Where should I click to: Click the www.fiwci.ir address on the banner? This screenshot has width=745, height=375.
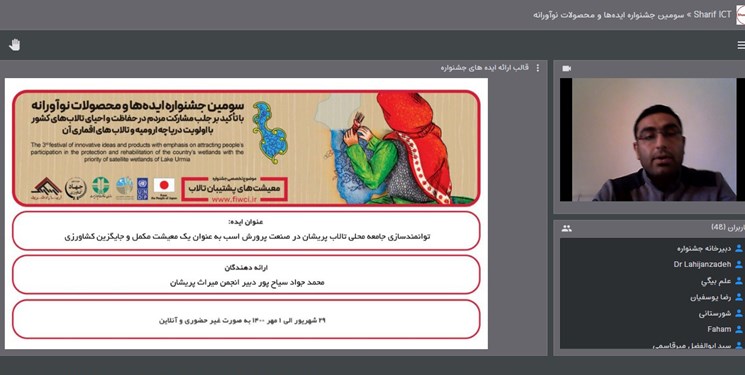coord(234,199)
